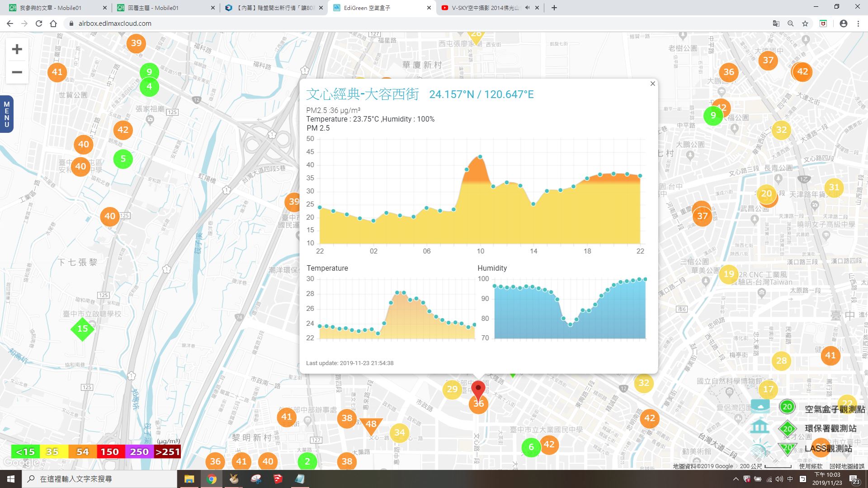The width and height of the screenshot is (868, 488).
Task: Open a new browser tab
Action: (x=554, y=8)
